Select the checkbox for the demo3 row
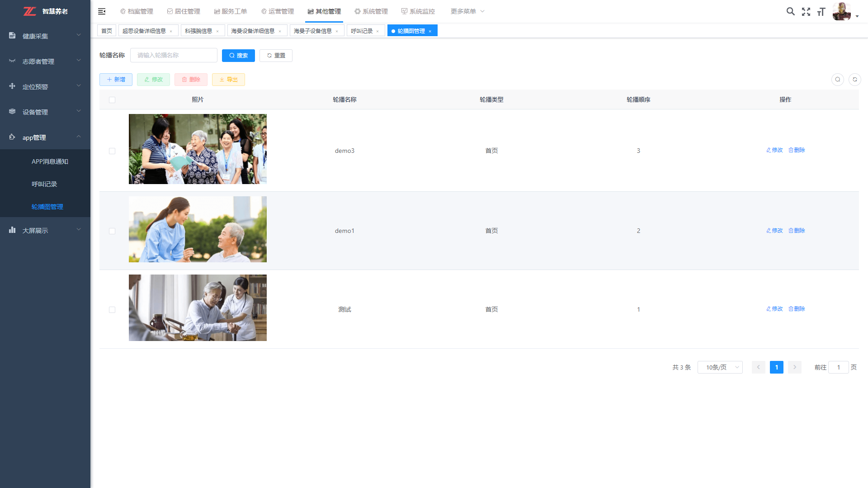 click(x=112, y=151)
